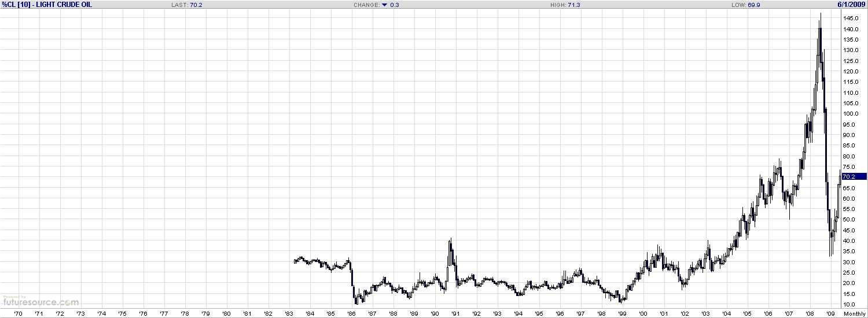
Task: Click the 50.0 price axis label
Action: (849, 220)
